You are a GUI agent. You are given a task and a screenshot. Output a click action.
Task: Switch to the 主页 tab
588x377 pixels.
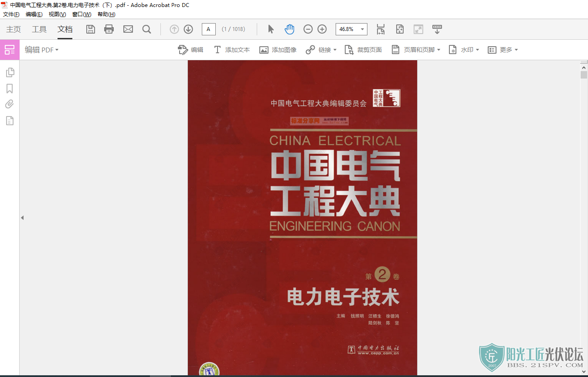pos(14,29)
